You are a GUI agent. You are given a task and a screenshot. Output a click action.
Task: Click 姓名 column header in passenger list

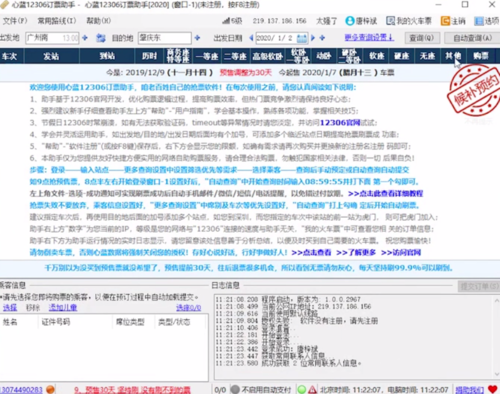[x=20, y=322]
